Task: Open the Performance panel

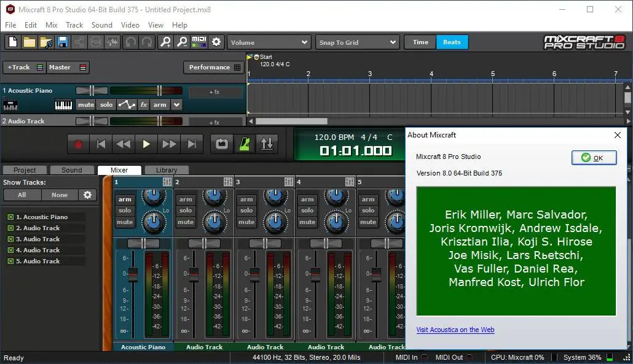Action: coord(214,68)
